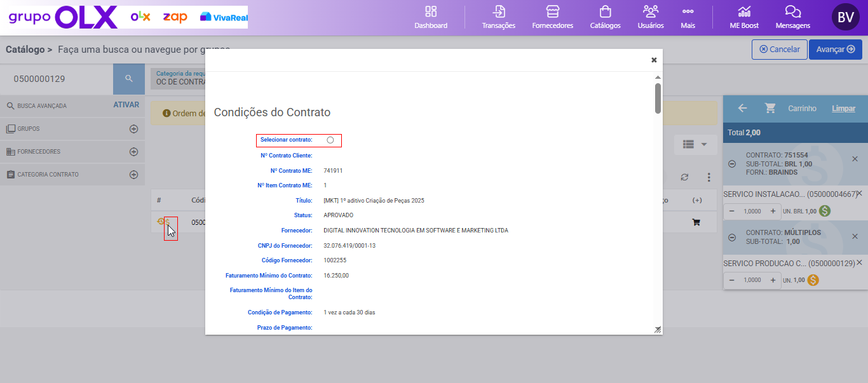Click the dialog resize handle corner
Screen dimensions: 868x383
658,330
